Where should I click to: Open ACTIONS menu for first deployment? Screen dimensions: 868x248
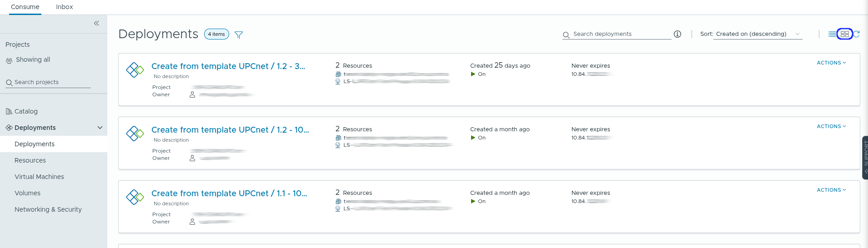click(831, 63)
